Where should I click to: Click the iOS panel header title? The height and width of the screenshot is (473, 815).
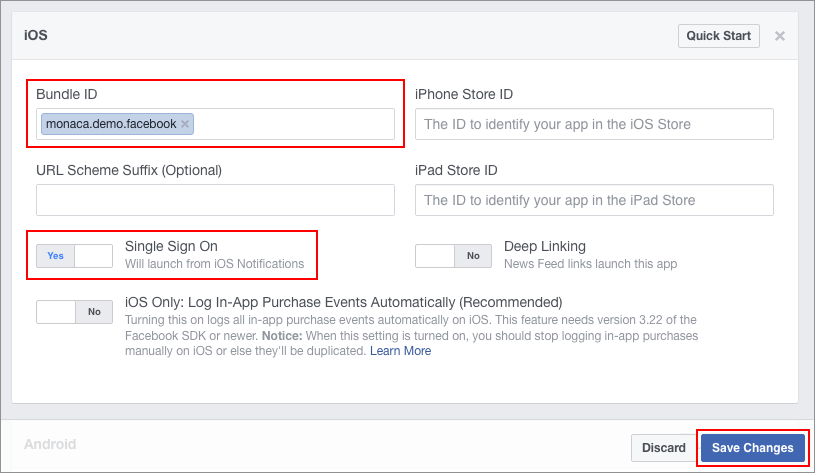tap(36, 36)
